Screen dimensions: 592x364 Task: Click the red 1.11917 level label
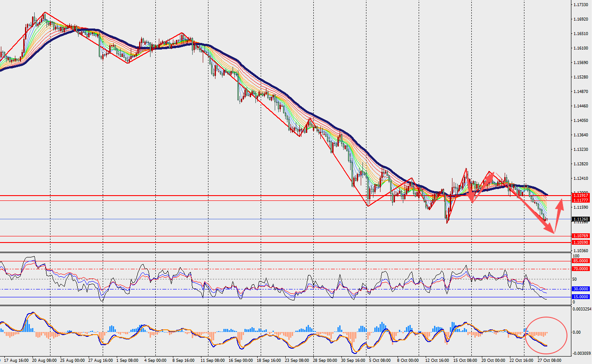coord(581,195)
